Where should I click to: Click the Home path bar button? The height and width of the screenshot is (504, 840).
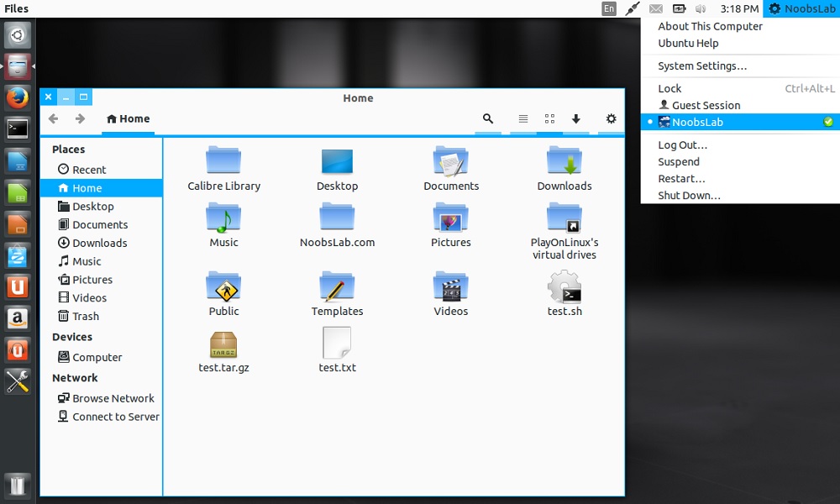pyautogui.click(x=128, y=119)
